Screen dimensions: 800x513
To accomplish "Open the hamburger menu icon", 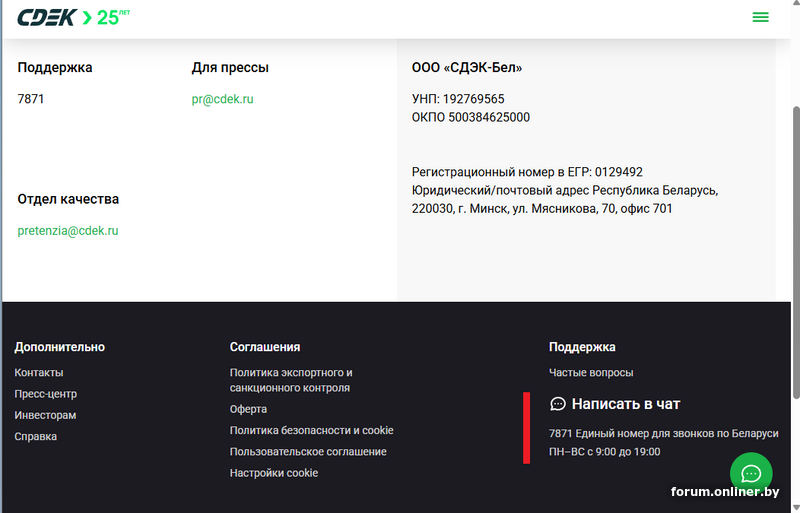I will [x=760, y=17].
